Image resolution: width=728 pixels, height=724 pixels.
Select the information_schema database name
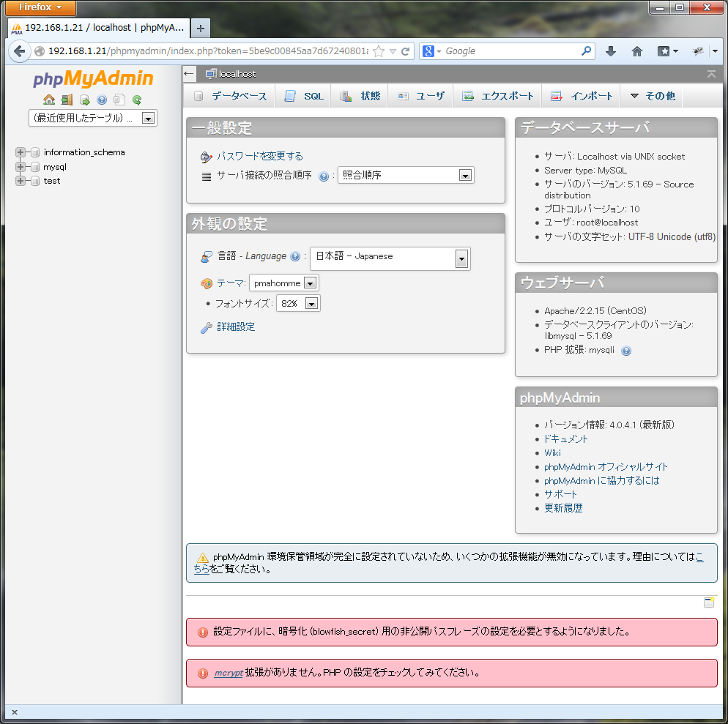coord(84,152)
